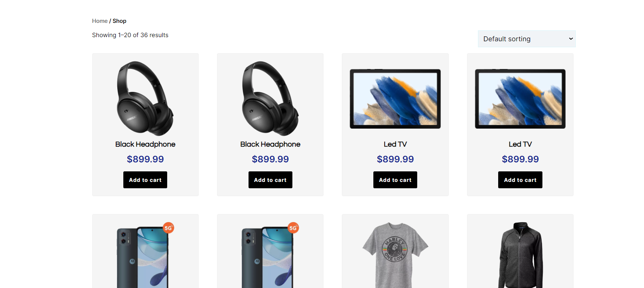Add first Led TV to cart
This screenshot has height=288, width=644.
click(395, 180)
